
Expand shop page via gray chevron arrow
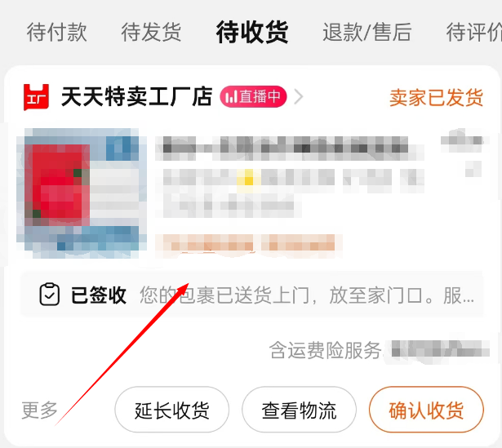[x=299, y=97]
